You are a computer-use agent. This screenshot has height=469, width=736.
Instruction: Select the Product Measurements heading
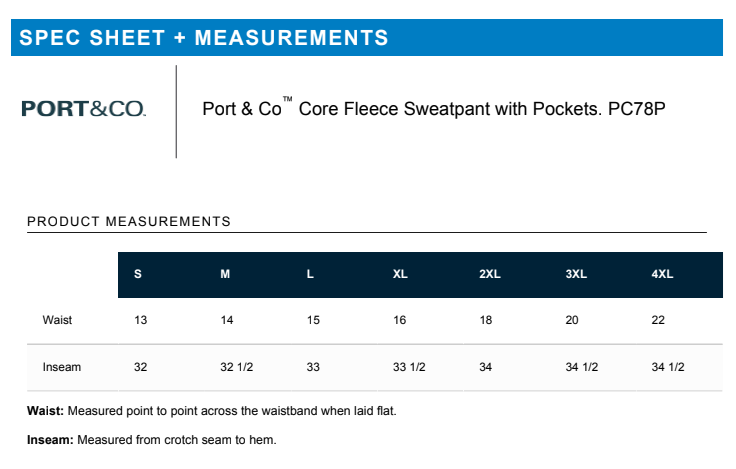(129, 221)
